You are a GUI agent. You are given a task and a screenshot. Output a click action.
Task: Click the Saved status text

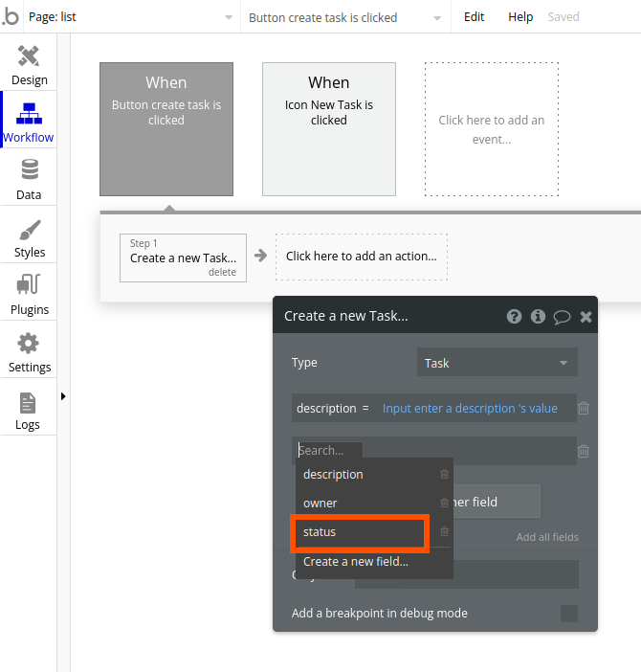pos(564,16)
